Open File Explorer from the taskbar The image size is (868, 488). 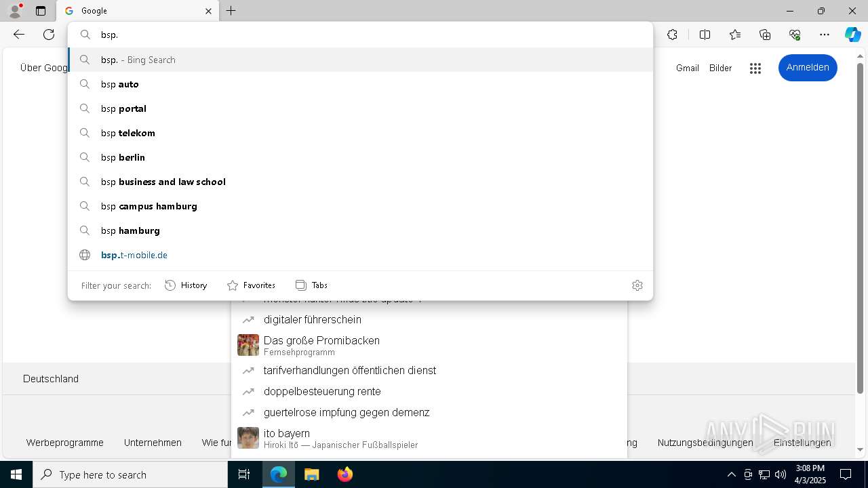311,474
